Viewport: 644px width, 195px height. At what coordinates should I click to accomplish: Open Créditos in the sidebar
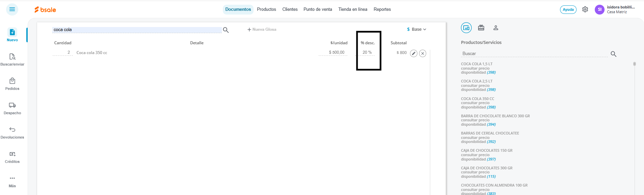point(12,157)
